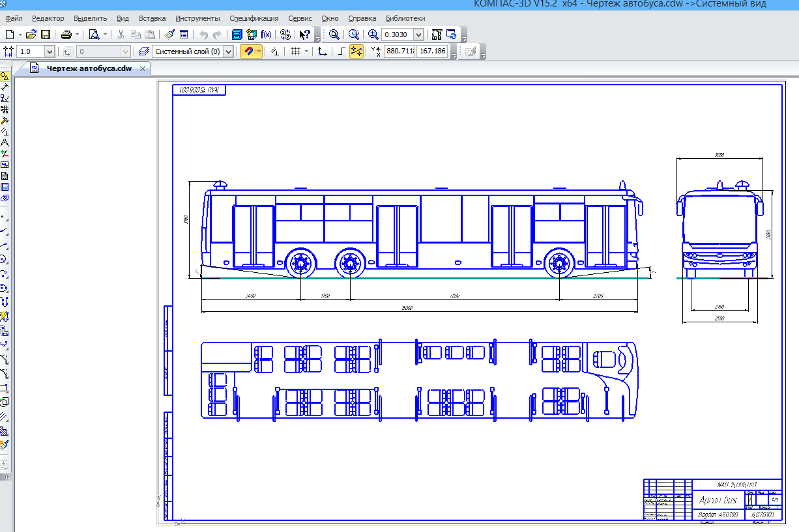
Task: Open the layers manager icon
Action: [144, 51]
